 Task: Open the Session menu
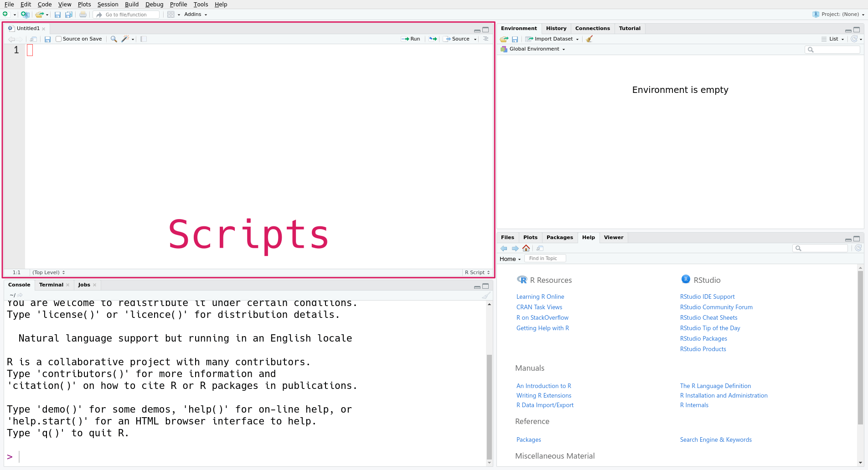coord(108,5)
